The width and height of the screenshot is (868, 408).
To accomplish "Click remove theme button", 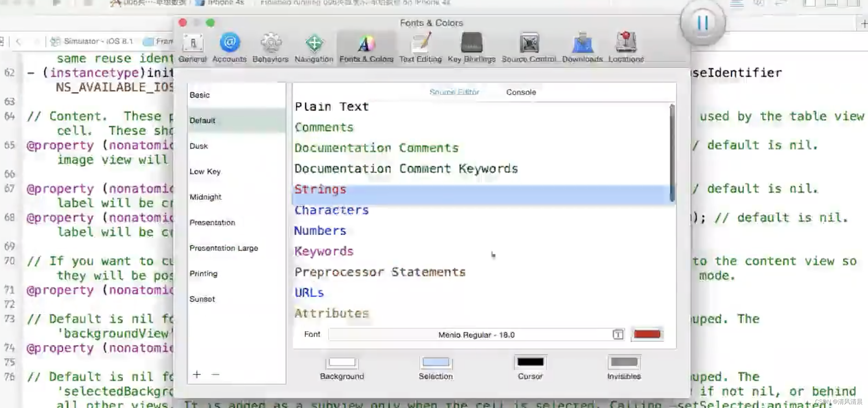I will click(215, 374).
